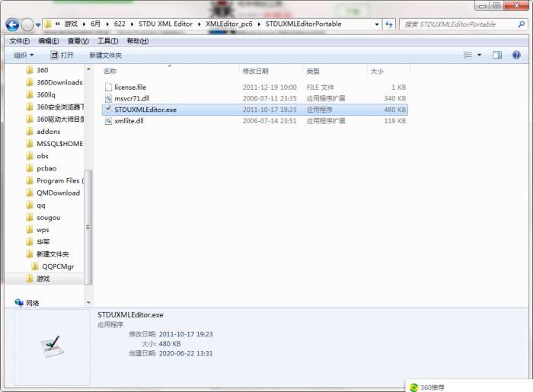Click the QQPCMgr folder icon
Viewport: 533px width, 392px height.
(x=35, y=266)
